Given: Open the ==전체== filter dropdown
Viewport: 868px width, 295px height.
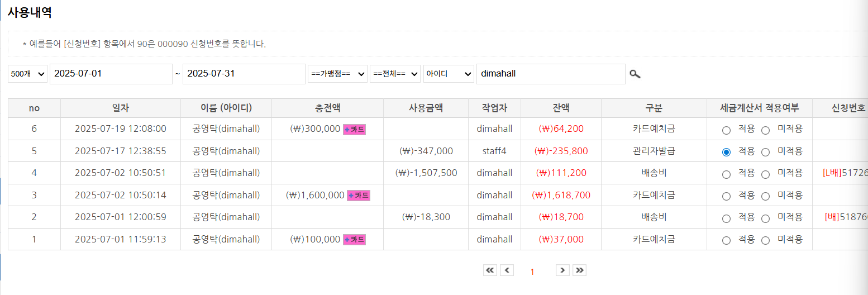Looking at the screenshot, I should click(395, 74).
